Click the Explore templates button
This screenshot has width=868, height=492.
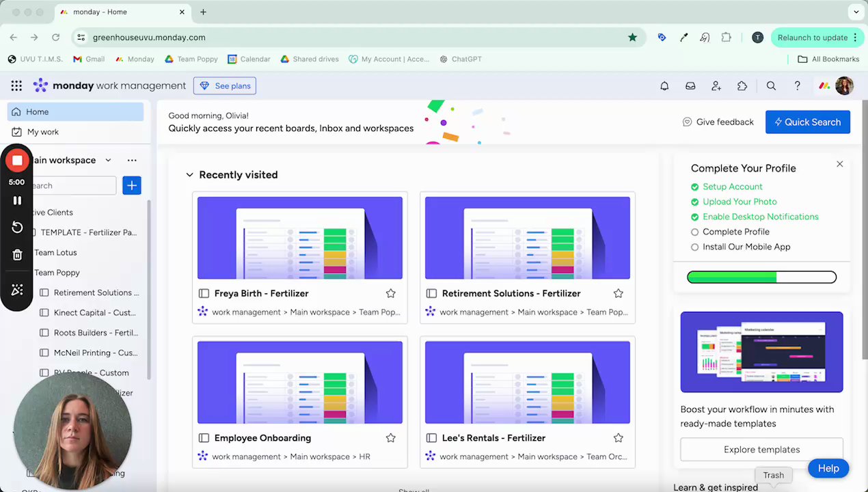761,450
